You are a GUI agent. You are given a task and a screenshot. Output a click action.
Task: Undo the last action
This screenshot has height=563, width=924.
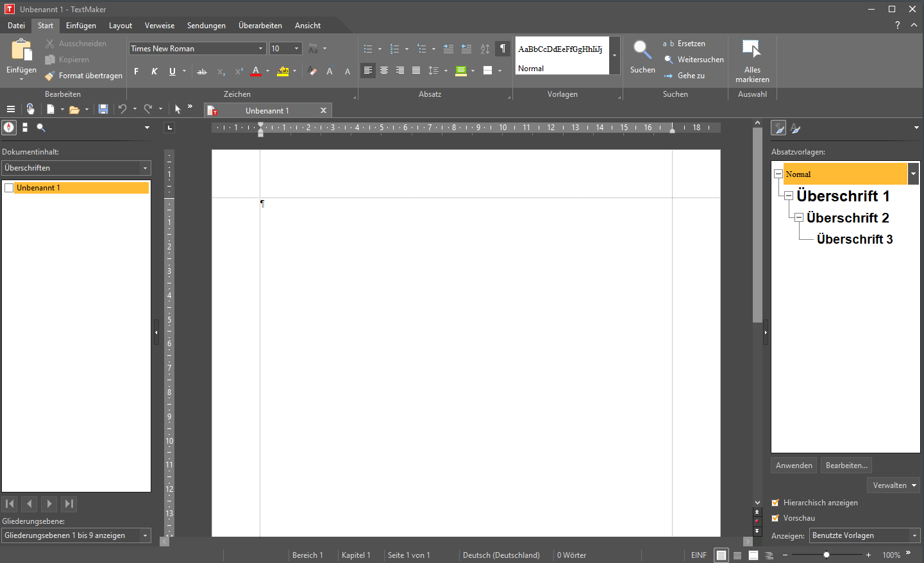[122, 110]
